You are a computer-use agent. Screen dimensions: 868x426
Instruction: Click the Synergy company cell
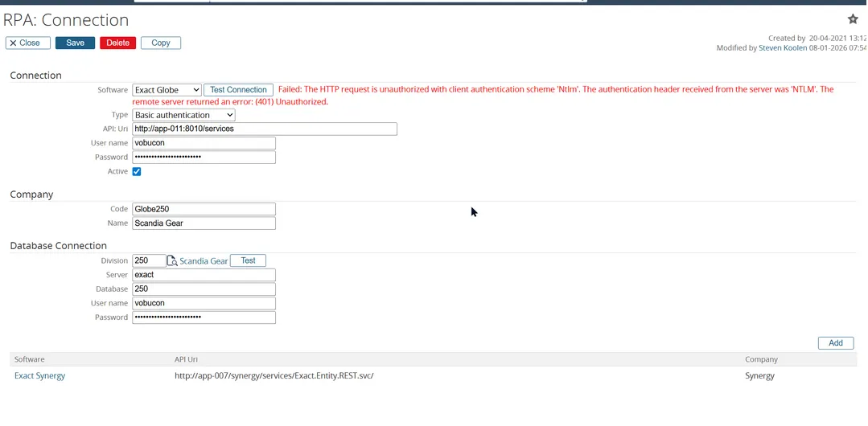click(x=759, y=375)
